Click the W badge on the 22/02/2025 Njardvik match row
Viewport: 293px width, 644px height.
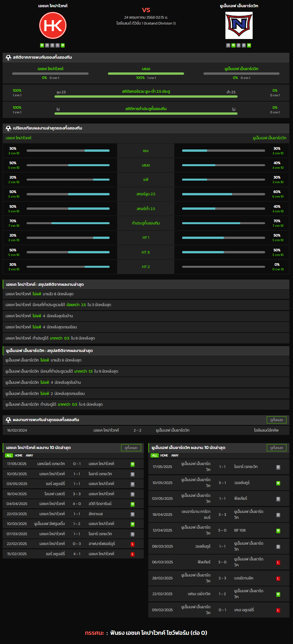pyautogui.click(x=278, y=594)
